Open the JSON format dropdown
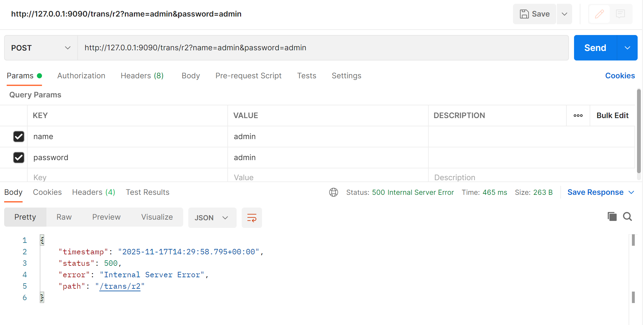This screenshot has width=644, height=325. [x=212, y=218]
